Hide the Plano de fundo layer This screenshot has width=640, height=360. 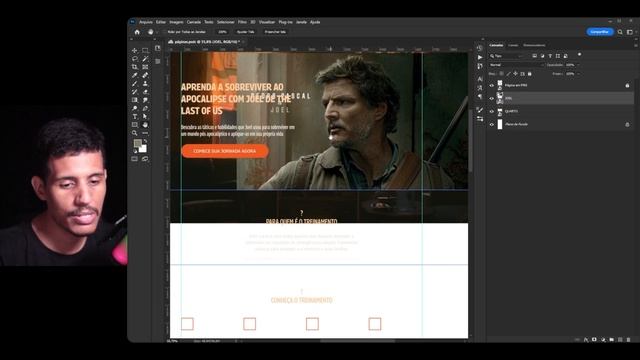[492, 124]
